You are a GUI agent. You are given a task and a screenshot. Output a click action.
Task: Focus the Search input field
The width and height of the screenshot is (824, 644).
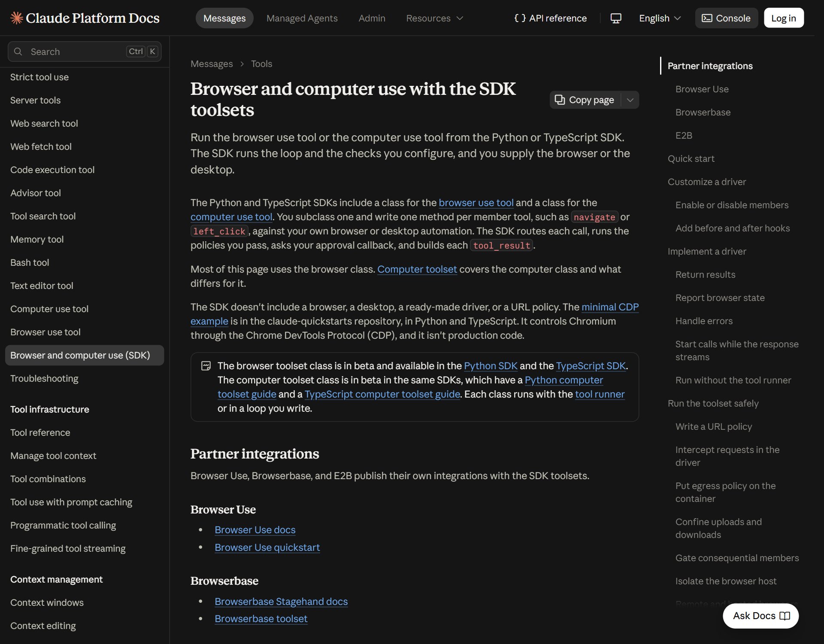click(x=85, y=52)
